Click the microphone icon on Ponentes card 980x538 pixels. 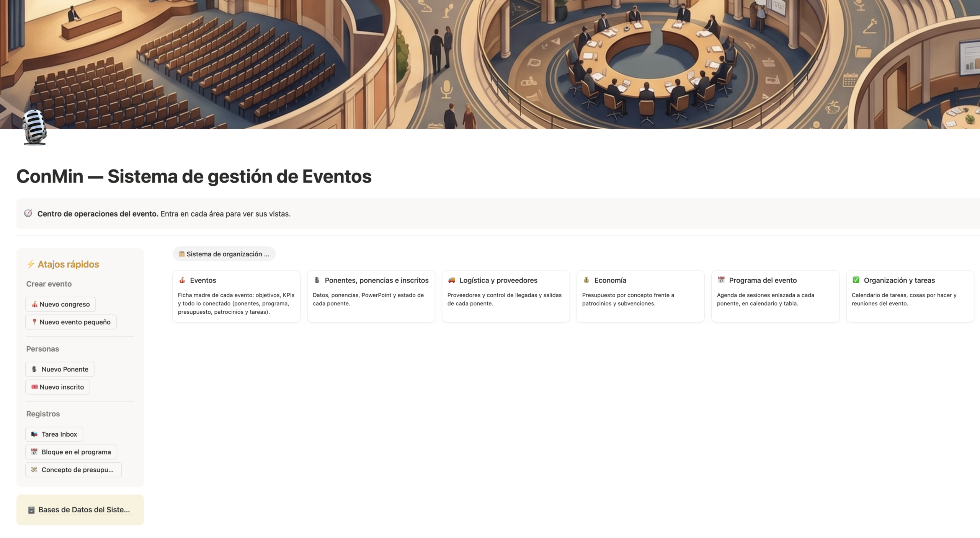click(317, 280)
